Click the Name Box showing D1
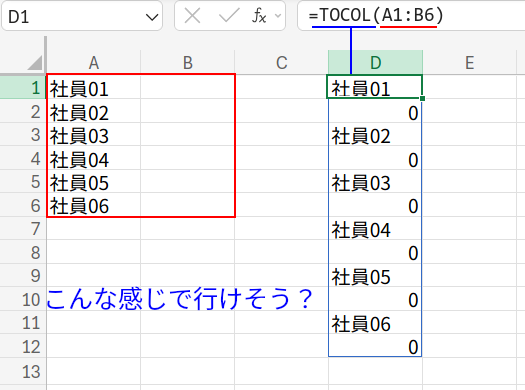Viewport: 525px width, 390px height. point(82,16)
